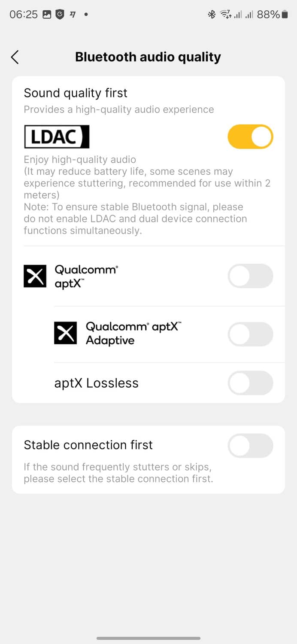Tap the bottom navigation gesture bar
Image resolution: width=297 pixels, height=644 pixels.
(x=148, y=638)
